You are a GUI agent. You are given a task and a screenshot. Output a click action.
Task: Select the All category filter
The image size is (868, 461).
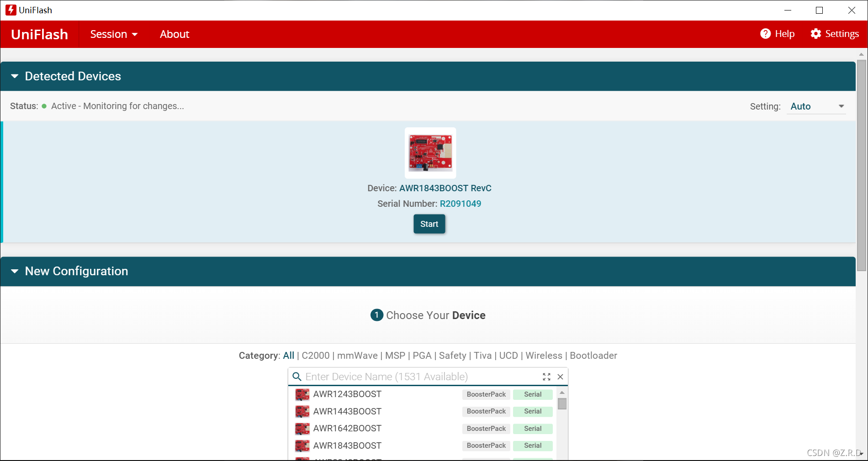click(x=289, y=356)
